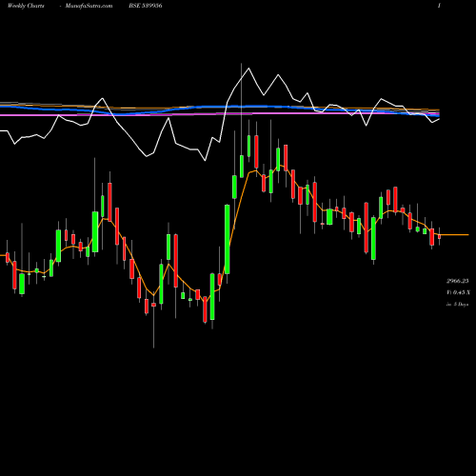The height and width of the screenshot is (476, 476).
Task: Click the 'in 5 Days' label
Action: click(457, 304)
